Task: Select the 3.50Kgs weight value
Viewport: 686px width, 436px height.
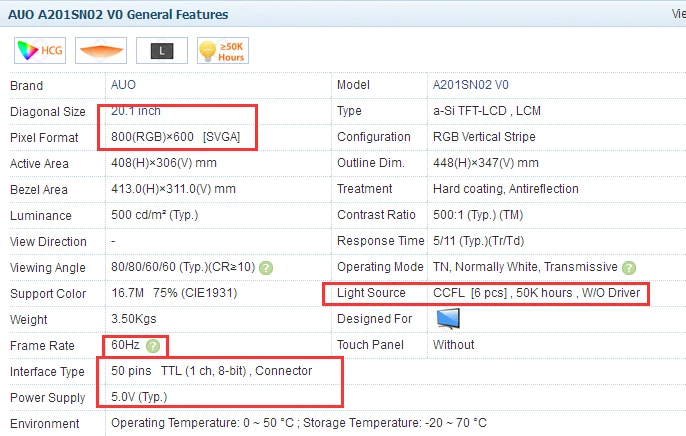Action: pyautogui.click(x=134, y=319)
